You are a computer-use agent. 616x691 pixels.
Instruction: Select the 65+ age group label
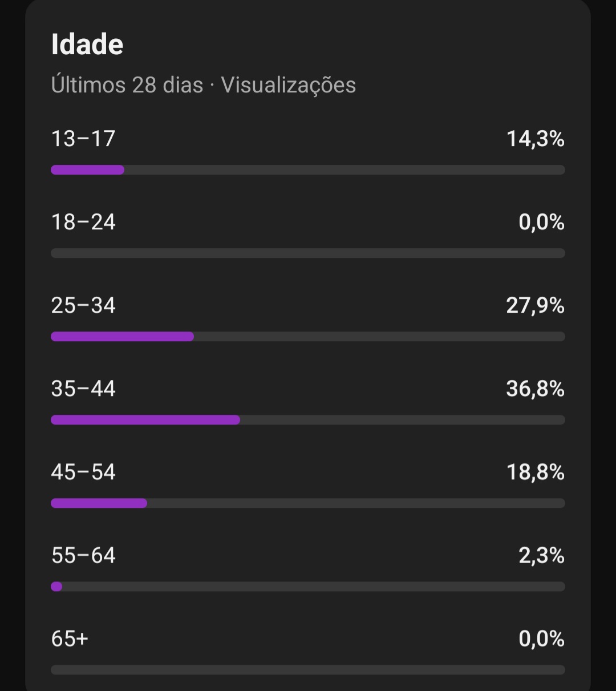pyautogui.click(x=70, y=639)
